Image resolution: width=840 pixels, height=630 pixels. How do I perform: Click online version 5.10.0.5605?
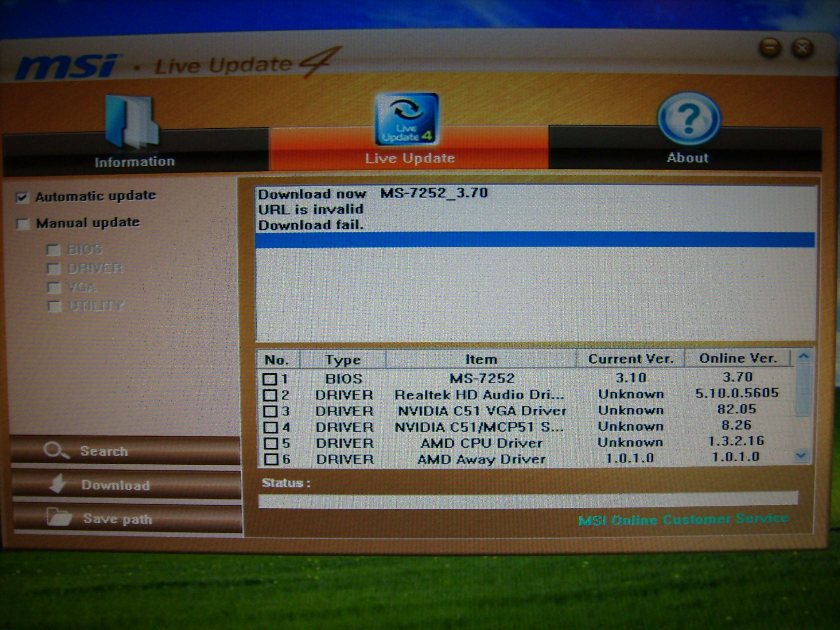pos(737,393)
